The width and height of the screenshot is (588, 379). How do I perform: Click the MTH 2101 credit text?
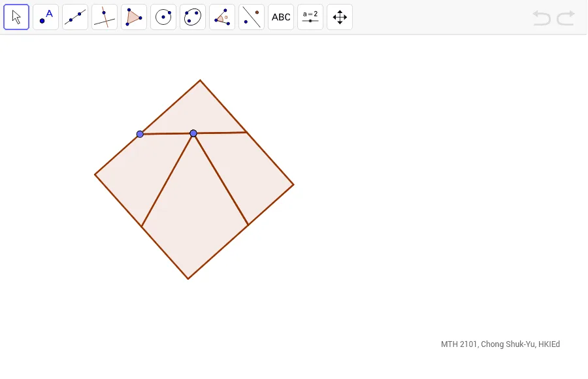tap(500, 344)
